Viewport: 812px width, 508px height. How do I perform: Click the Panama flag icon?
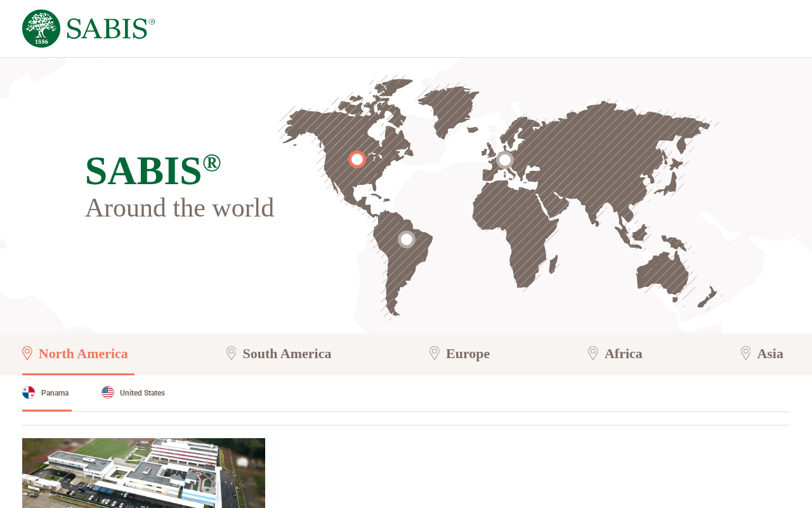29,392
